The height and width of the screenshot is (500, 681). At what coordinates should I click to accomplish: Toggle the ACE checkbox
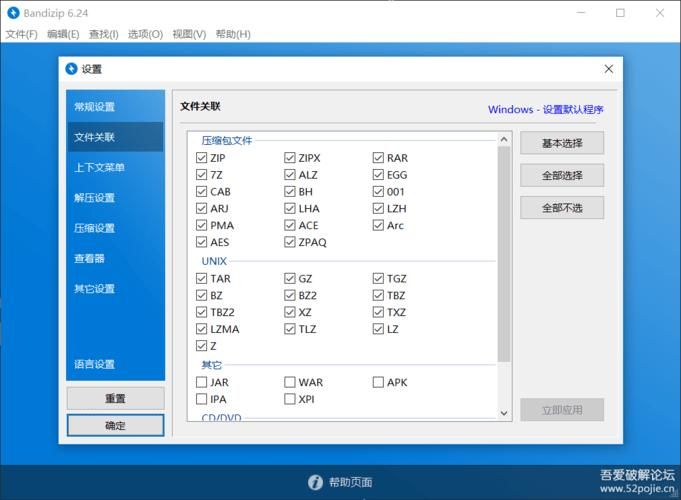tap(290, 225)
